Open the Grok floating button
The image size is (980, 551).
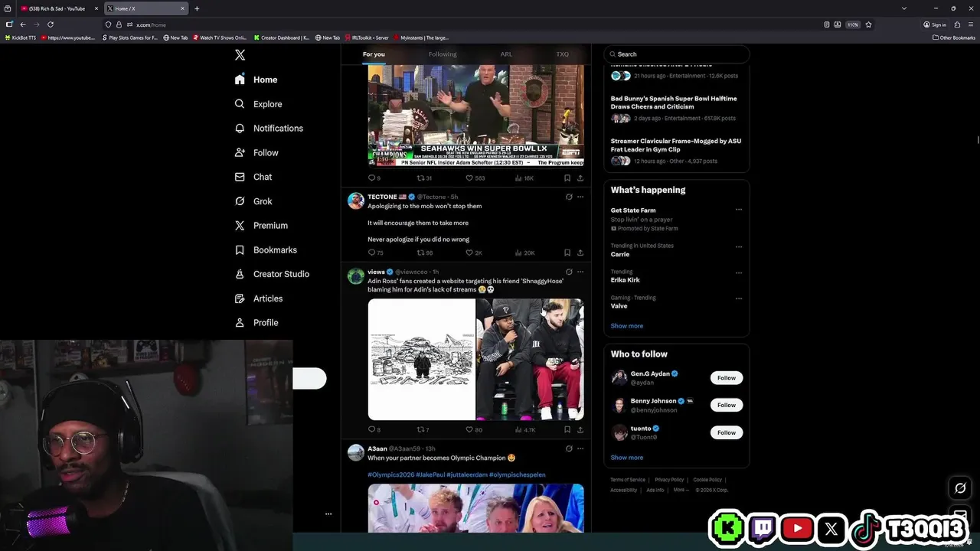(960, 488)
